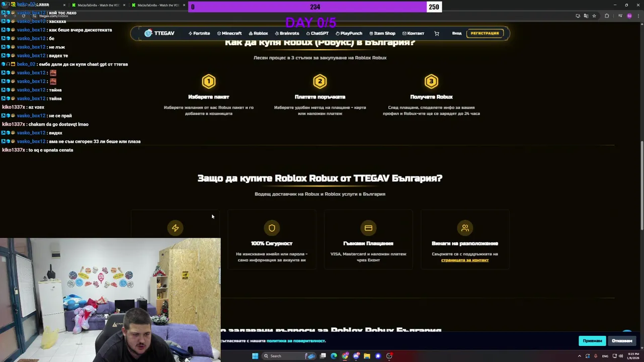Viewport: 644px width, 362px height.
Task: Click the credit card icon above Гъвкави Плащания
Action: coord(368,228)
